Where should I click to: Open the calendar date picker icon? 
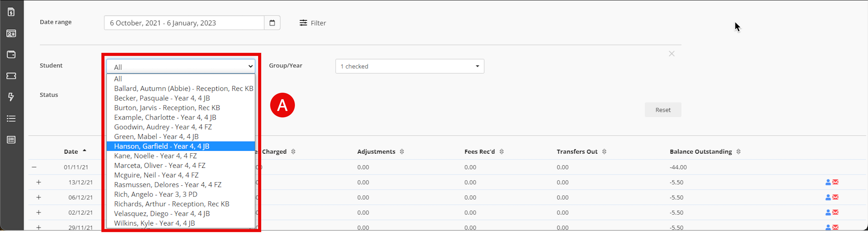click(x=272, y=23)
